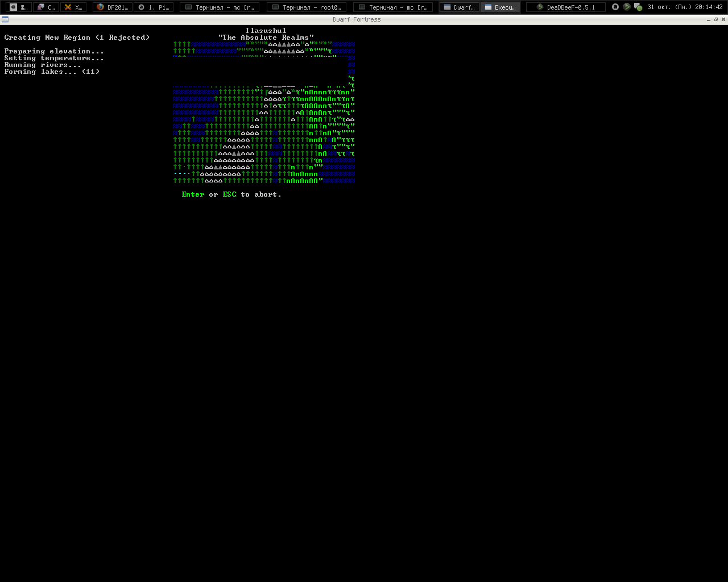Open the taskbar window labeled X…

click(x=73, y=7)
